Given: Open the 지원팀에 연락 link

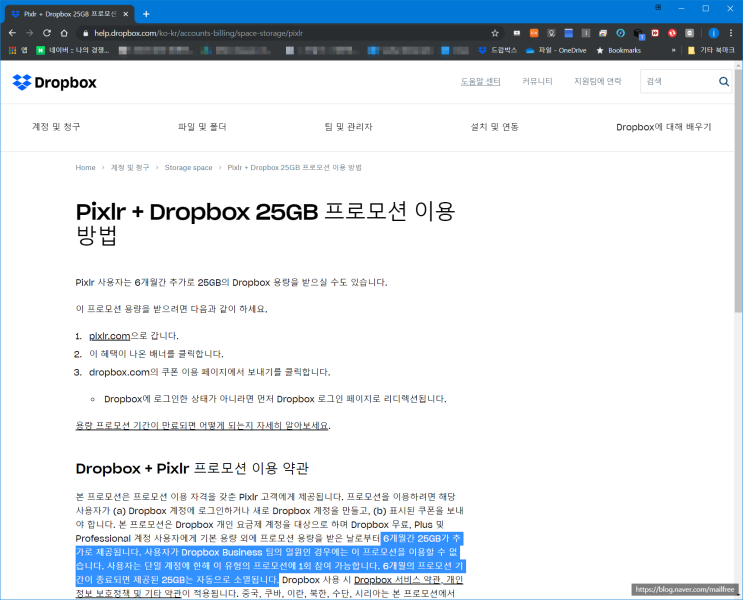Looking at the screenshot, I should click(x=598, y=82).
